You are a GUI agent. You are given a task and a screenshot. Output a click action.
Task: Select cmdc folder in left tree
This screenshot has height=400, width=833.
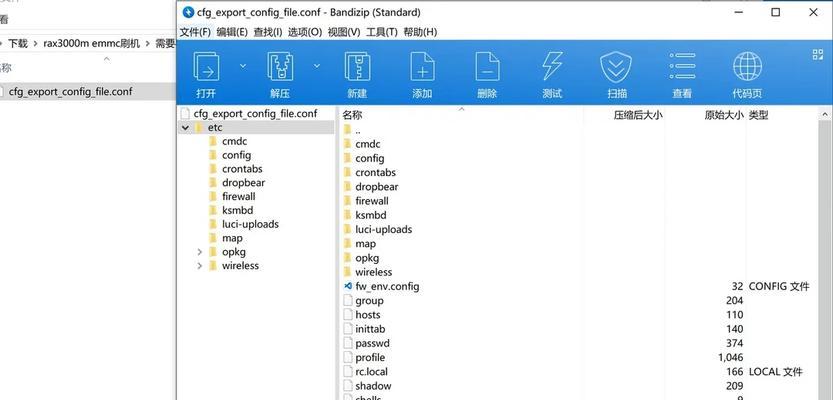coord(234,141)
